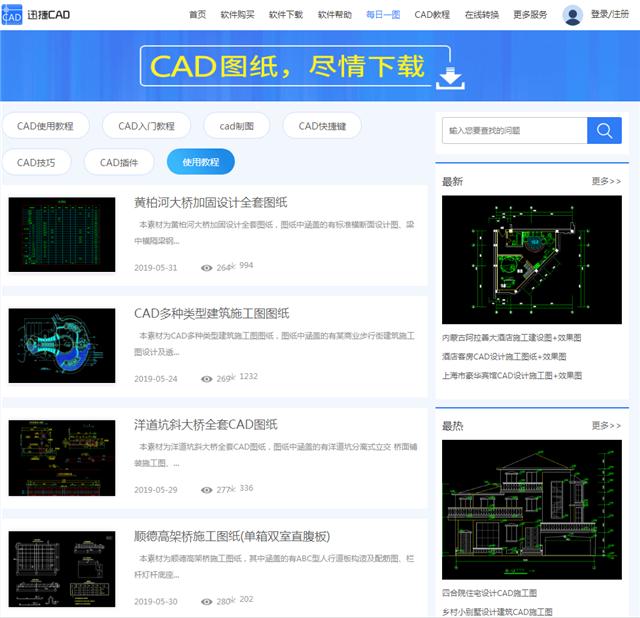640x618 pixels.
Task: Click the eye views icon for 顺德高架桥 article
Action: pos(207,602)
